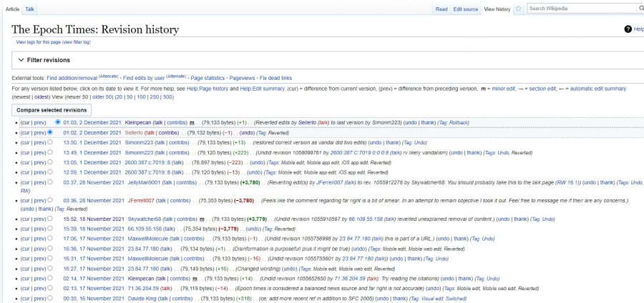The image size is (644, 303).
Task: Open the 01:03, 2 December 2021 revision
Action: click(92, 122)
